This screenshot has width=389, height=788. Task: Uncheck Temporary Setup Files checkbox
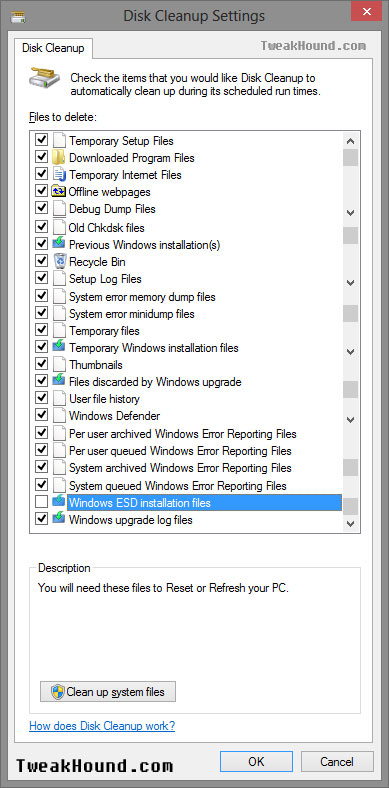pos(41,140)
